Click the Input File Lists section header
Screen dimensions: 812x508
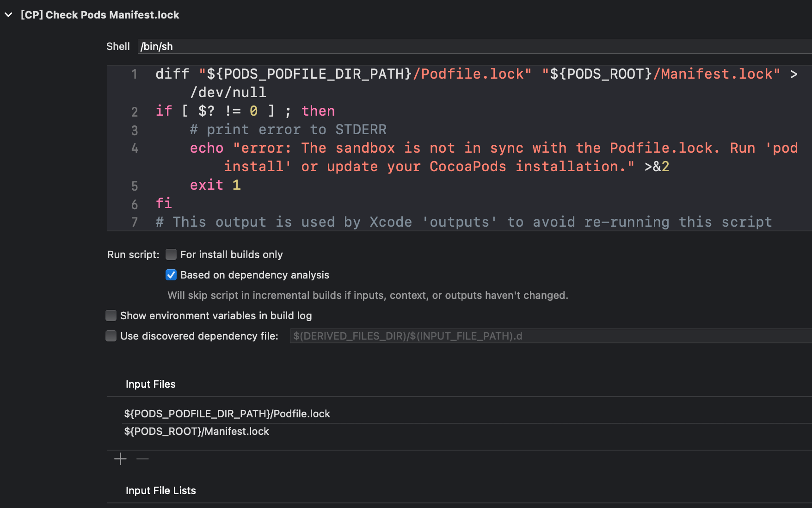[x=161, y=490]
